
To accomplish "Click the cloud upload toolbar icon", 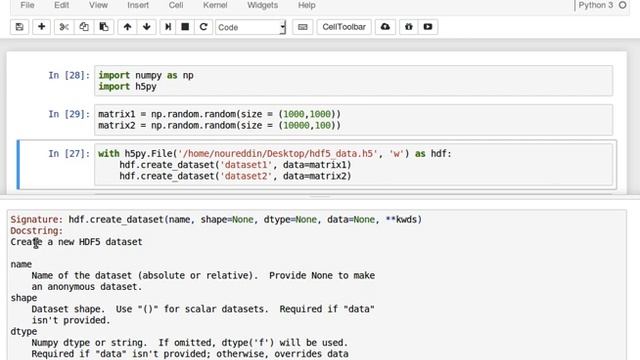I will click(x=385, y=27).
